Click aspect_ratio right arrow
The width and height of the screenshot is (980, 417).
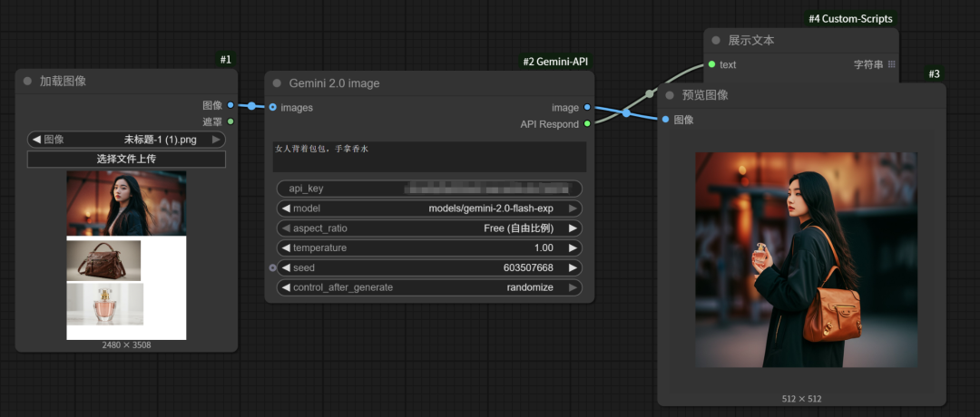pyautogui.click(x=573, y=228)
